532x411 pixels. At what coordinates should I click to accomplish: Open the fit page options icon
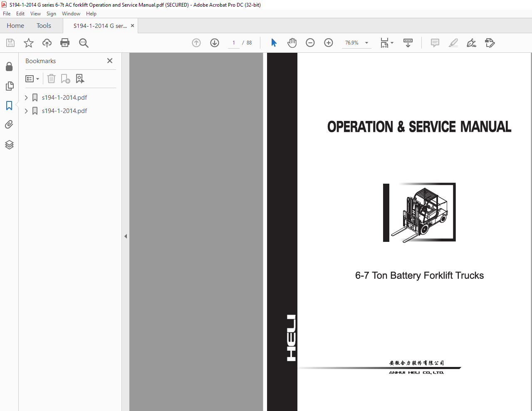click(386, 43)
